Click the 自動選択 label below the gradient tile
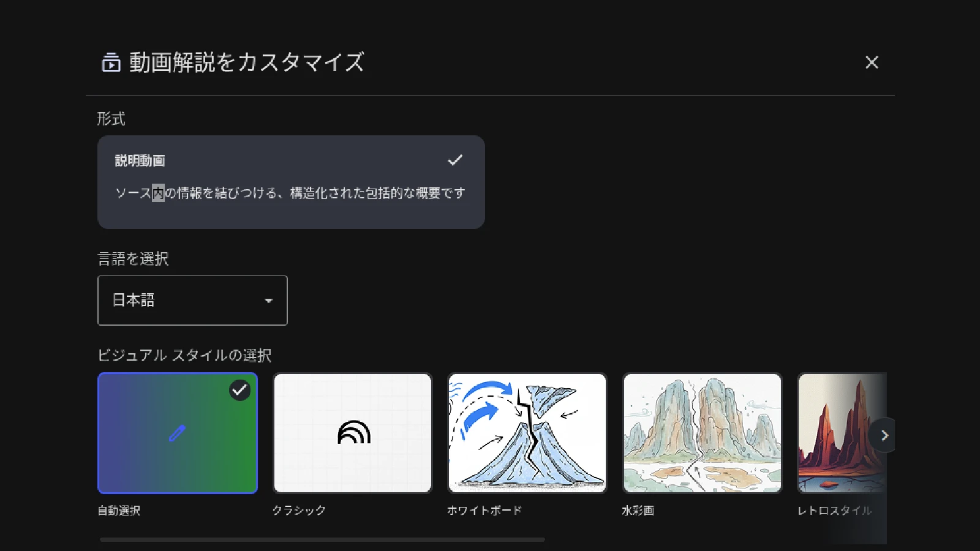This screenshot has height=551, width=980. [x=119, y=510]
